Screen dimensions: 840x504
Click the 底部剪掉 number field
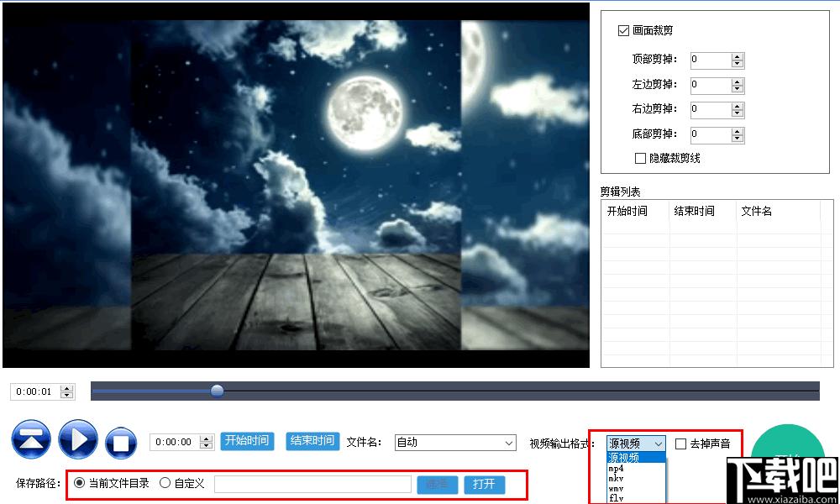(710, 134)
